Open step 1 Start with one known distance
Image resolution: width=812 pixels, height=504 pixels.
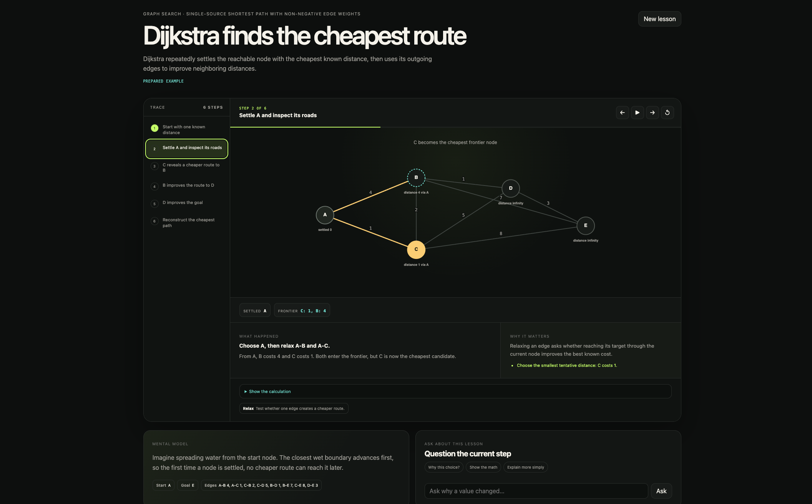tap(187, 130)
